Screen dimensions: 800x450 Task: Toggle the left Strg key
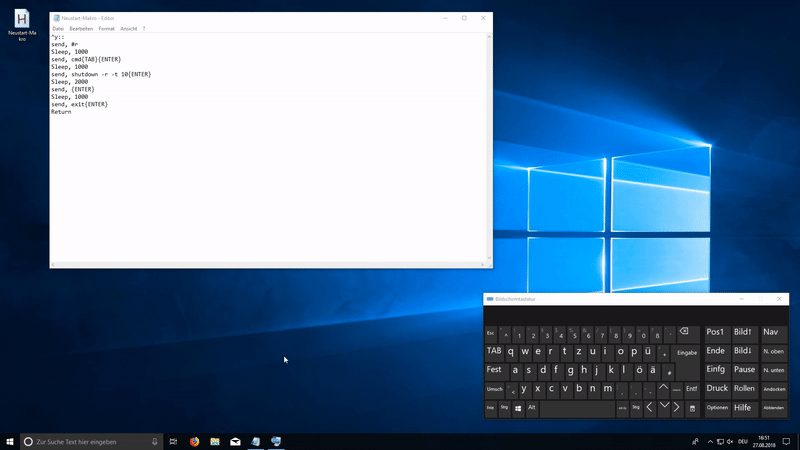(504, 408)
